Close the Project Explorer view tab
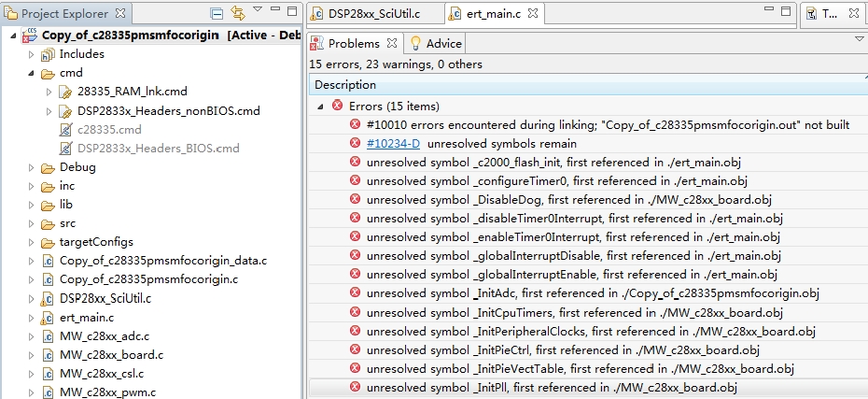Image resolution: width=868 pixels, height=399 pixels. pyautogui.click(x=119, y=14)
